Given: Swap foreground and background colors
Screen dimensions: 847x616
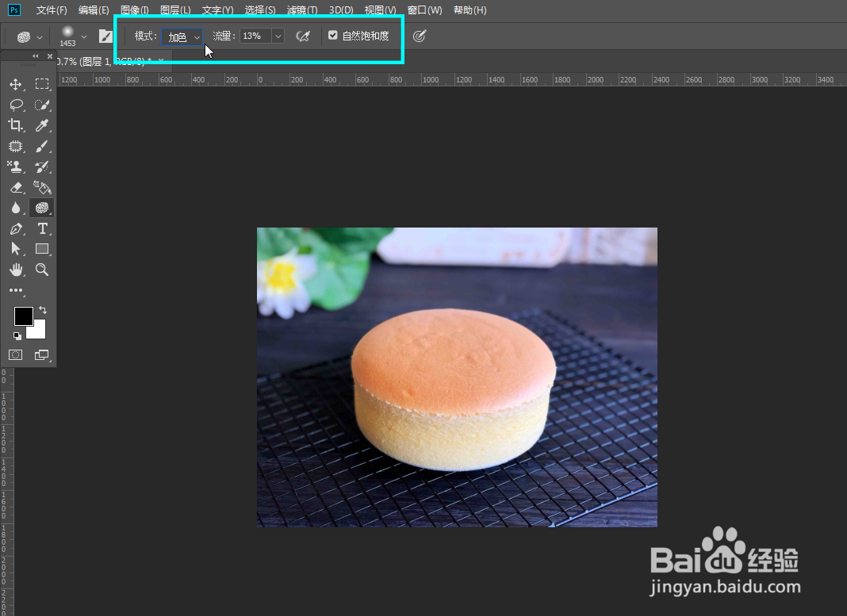Looking at the screenshot, I should tap(43, 310).
